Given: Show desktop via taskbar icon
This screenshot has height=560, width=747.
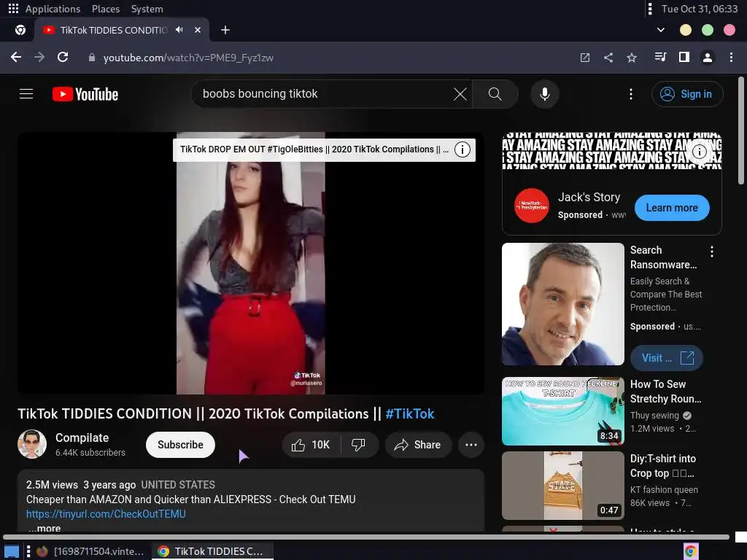Looking at the screenshot, I should [x=12, y=551].
